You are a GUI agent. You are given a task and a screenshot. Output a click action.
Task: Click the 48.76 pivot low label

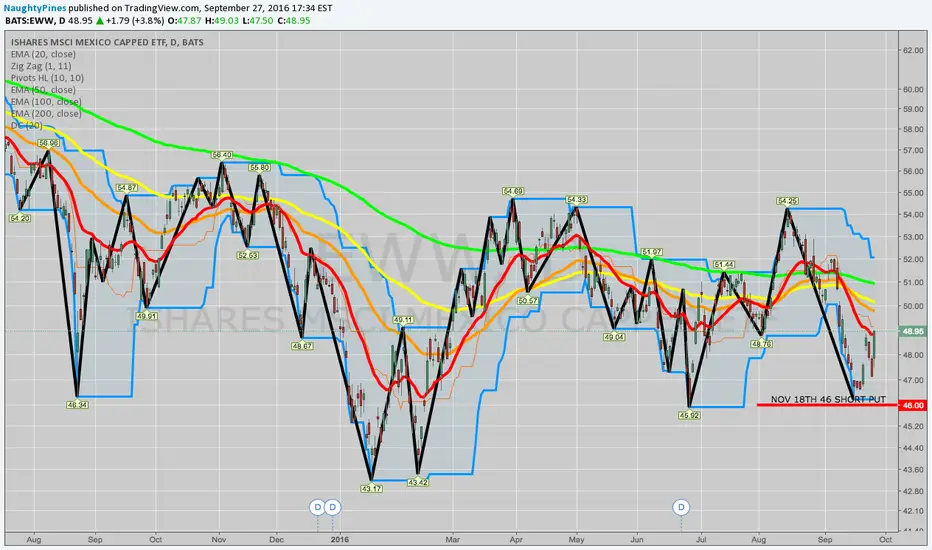761,344
